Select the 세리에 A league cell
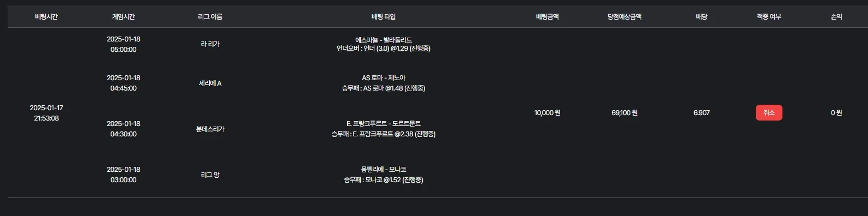Viewport: 868px width, 216px height. click(x=210, y=83)
